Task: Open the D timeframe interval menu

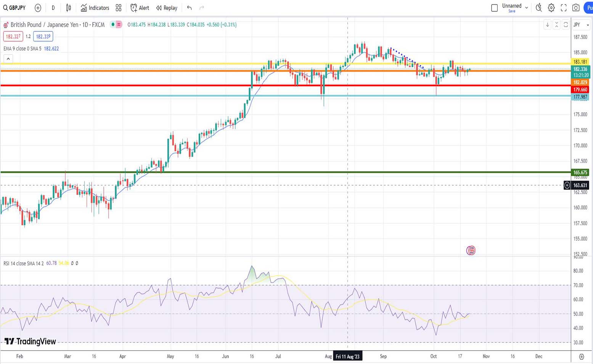Action: pyautogui.click(x=53, y=8)
